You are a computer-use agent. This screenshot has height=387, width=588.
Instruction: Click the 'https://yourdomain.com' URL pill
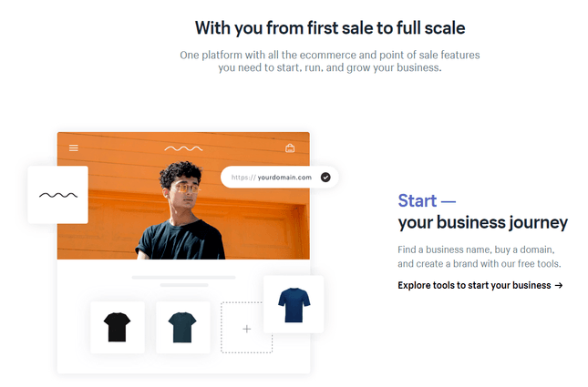tap(272, 177)
